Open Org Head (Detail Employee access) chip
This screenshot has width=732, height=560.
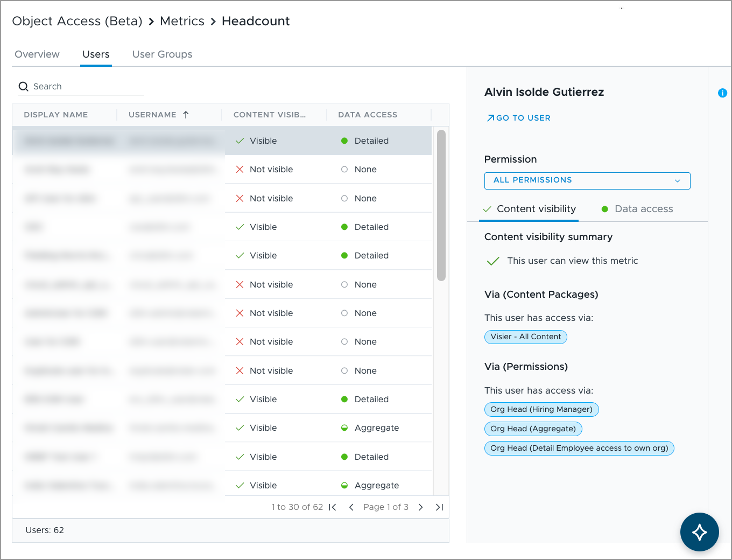579,449
